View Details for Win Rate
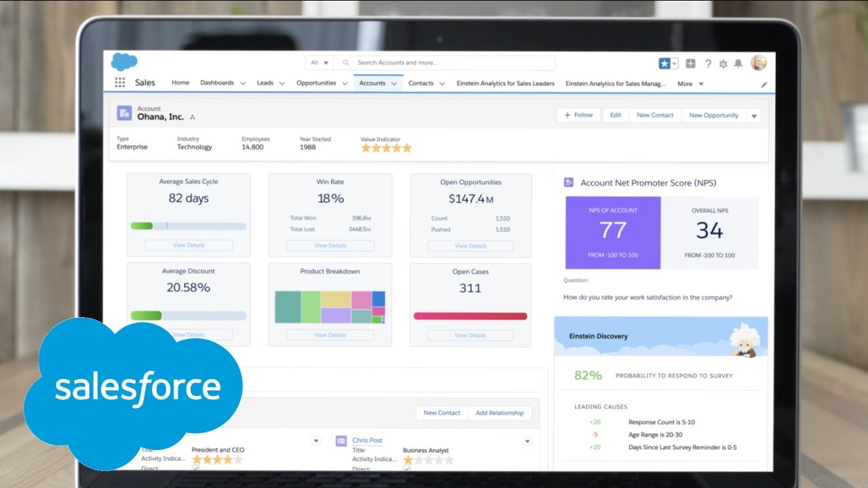868x488 pixels. [x=330, y=245]
